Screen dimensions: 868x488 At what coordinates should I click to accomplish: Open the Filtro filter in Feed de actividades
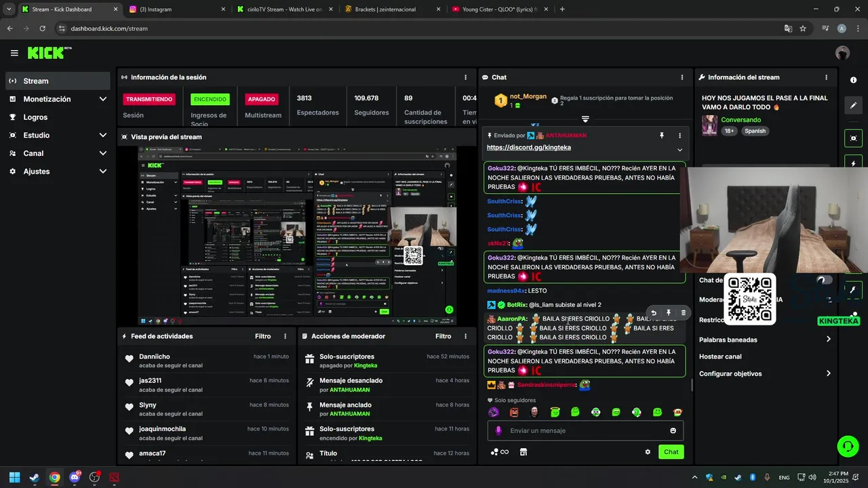[262, 336]
